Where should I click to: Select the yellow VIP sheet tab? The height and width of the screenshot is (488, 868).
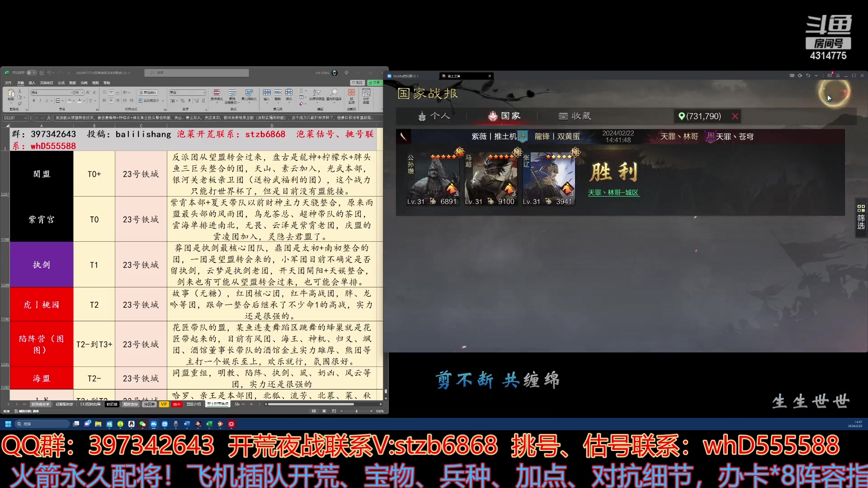click(164, 404)
